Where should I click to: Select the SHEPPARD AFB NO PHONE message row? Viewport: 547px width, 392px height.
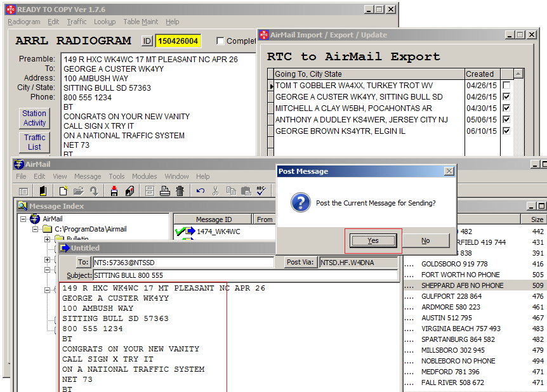tap(475, 285)
